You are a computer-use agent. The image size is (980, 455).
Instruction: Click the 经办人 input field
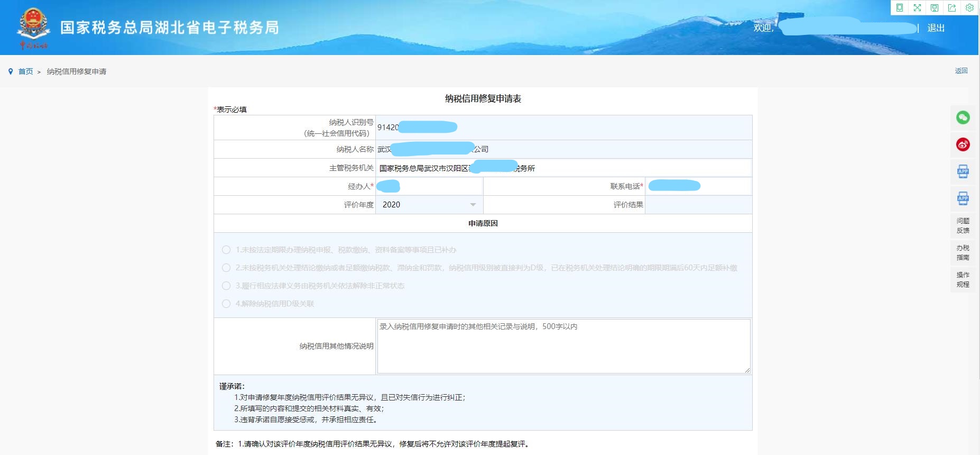point(429,186)
